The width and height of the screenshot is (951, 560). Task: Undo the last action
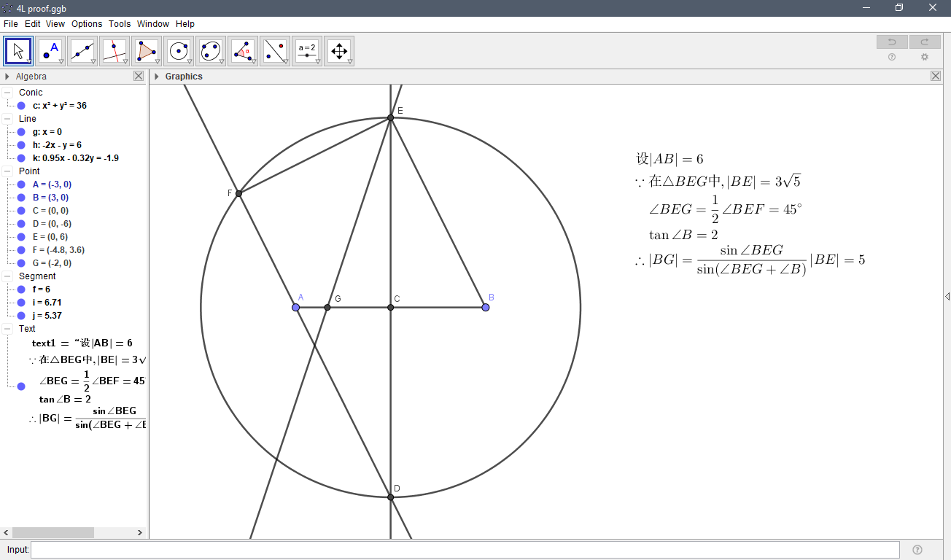(891, 42)
